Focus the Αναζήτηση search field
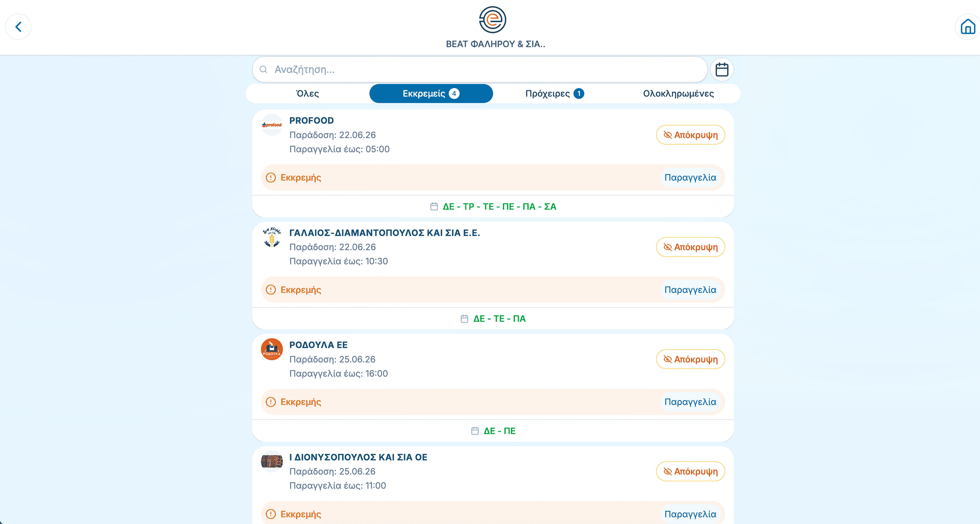 pyautogui.click(x=479, y=70)
